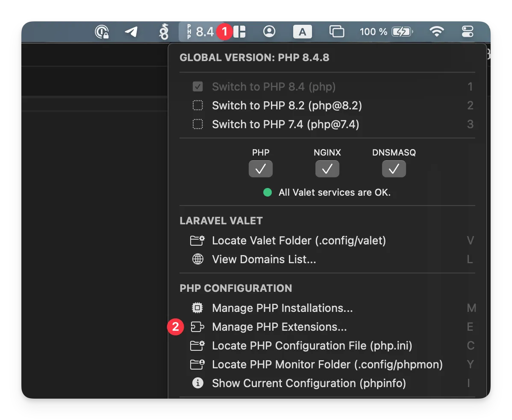Open battery status 100 % indicator
Viewport: 512px width, 420px height.
click(386, 32)
